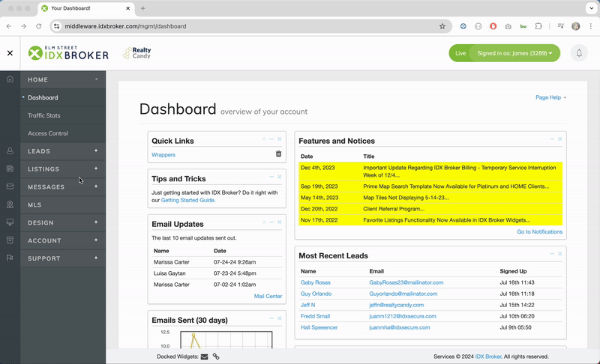600x364 pixels.
Task: Open docked links widget chain icon
Action: pos(216,357)
